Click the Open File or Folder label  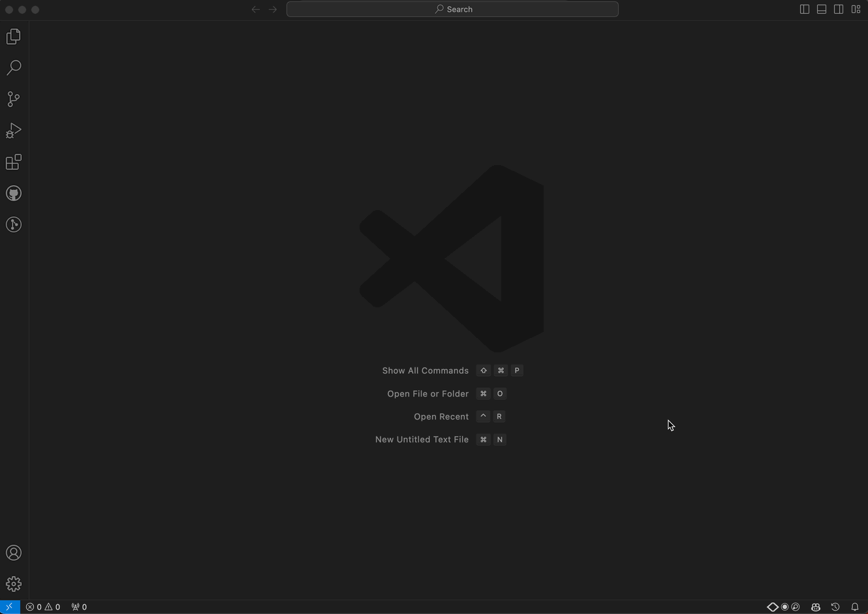(x=428, y=393)
